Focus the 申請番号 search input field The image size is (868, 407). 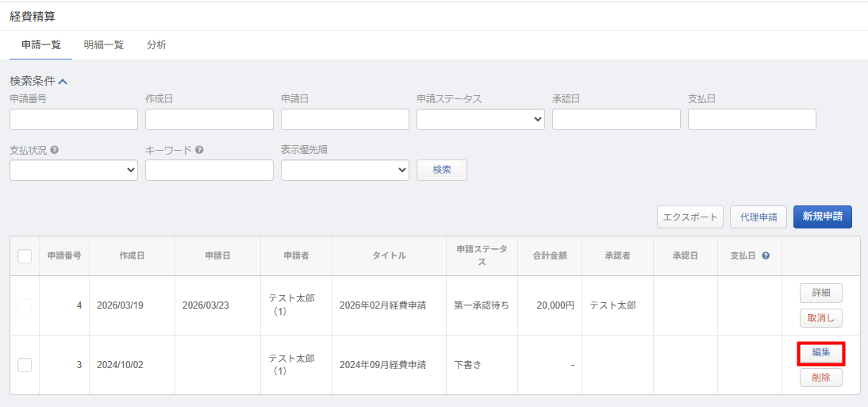[x=74, y=120]
